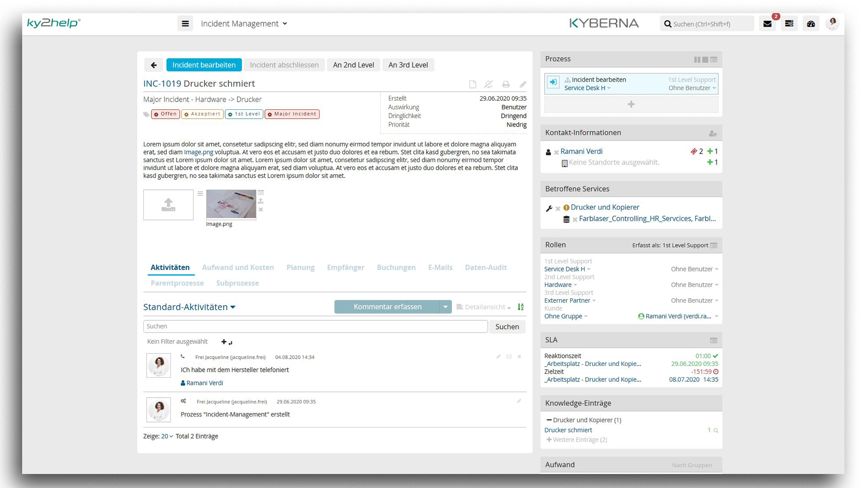The height and width of the screenshot is (488, 868).
Task: Switch to the E-Mails tab in activities
Action: coord(440,267)
